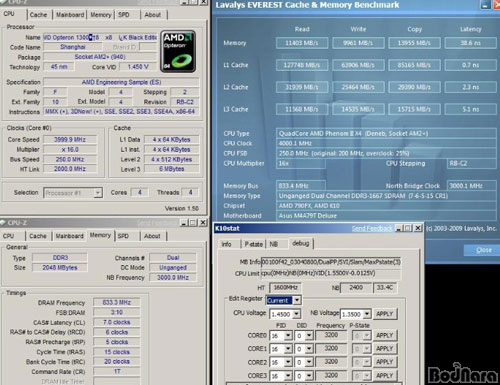
Task: Open the About tab in top CPU-Z window
Action: pos(153,15)
